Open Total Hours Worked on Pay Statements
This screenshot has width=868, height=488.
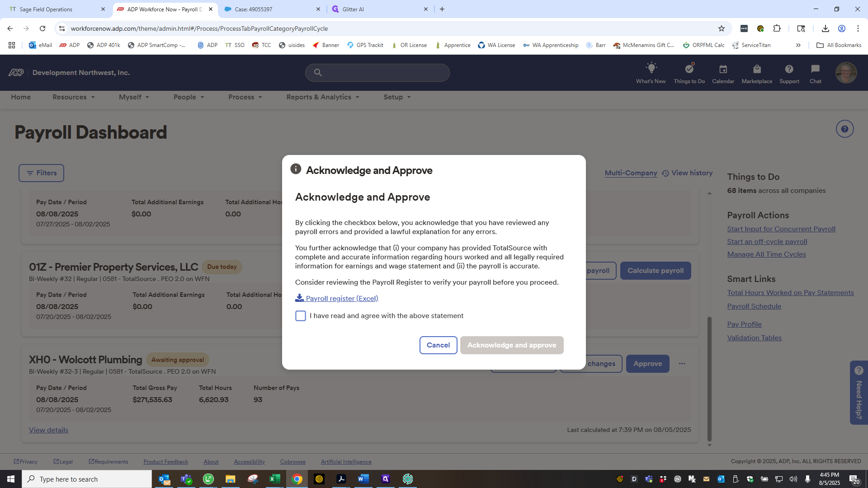pos(790,293)
